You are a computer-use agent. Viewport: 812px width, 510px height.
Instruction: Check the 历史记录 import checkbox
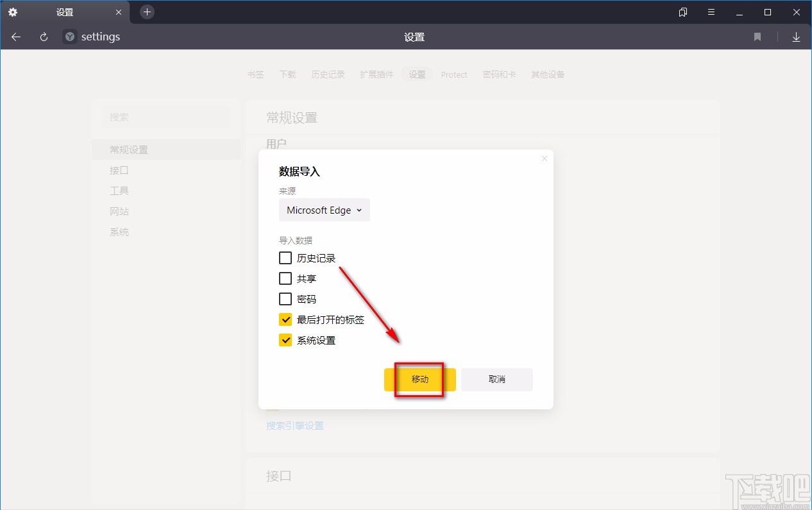[x=285, y=257]
